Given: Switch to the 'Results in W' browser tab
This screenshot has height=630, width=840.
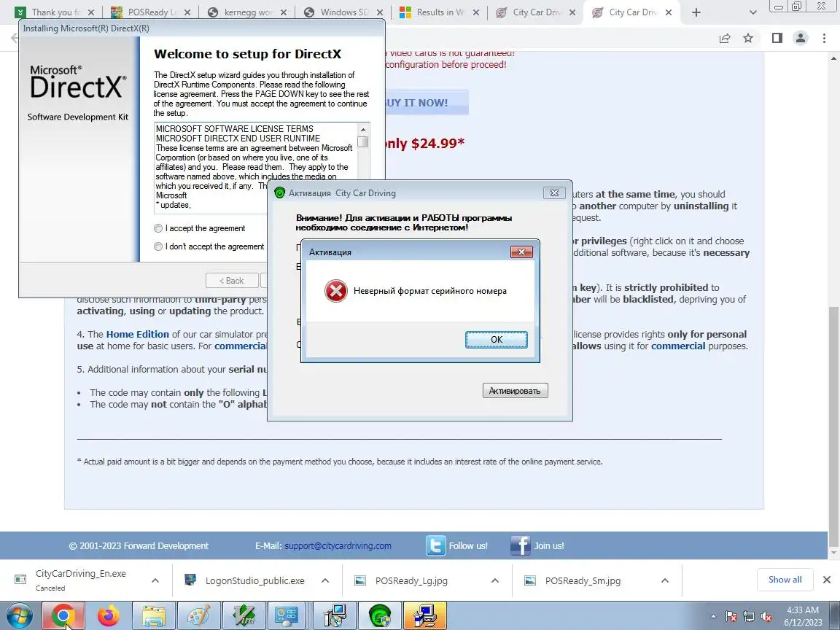Looking at the screenshot, I should [439, 12].
